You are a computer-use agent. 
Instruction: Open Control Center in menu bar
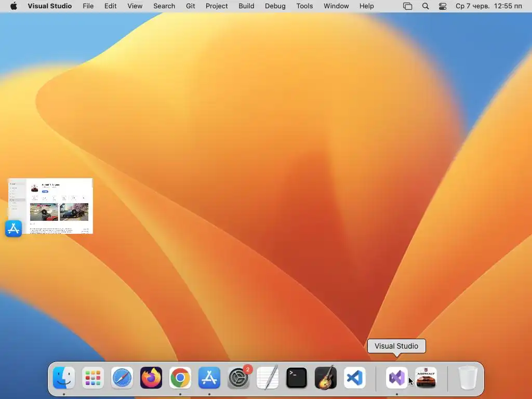[x=443, y=6]
